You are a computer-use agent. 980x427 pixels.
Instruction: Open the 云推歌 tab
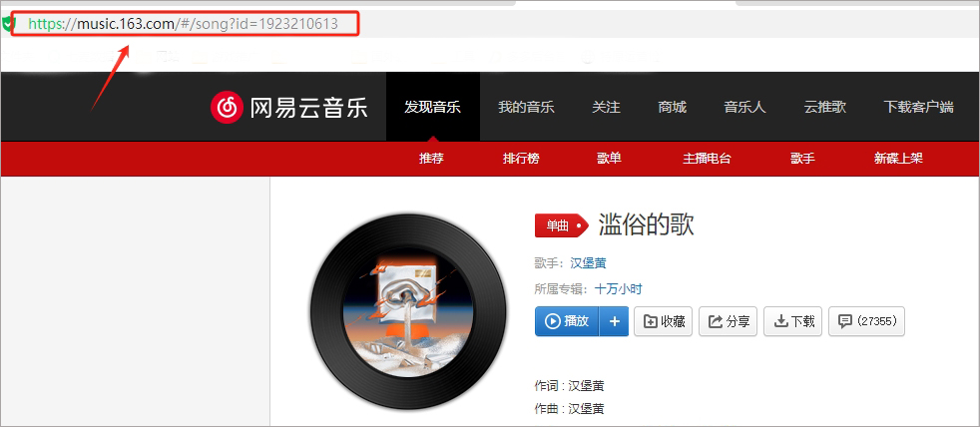825,107
